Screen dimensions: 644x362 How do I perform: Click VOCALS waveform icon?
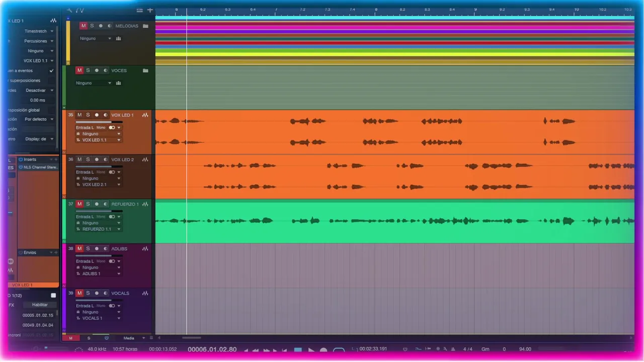tap(145, 293)
